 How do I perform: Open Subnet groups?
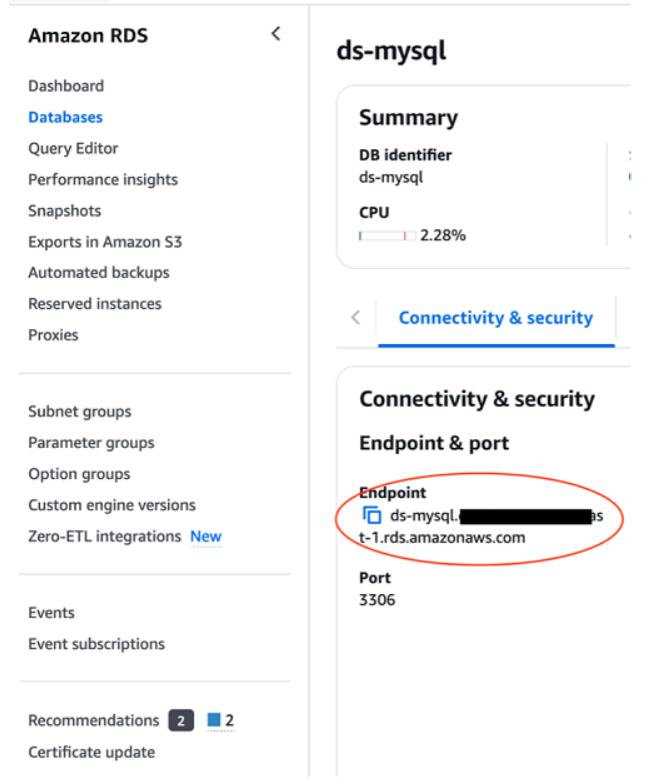point(80,412)
